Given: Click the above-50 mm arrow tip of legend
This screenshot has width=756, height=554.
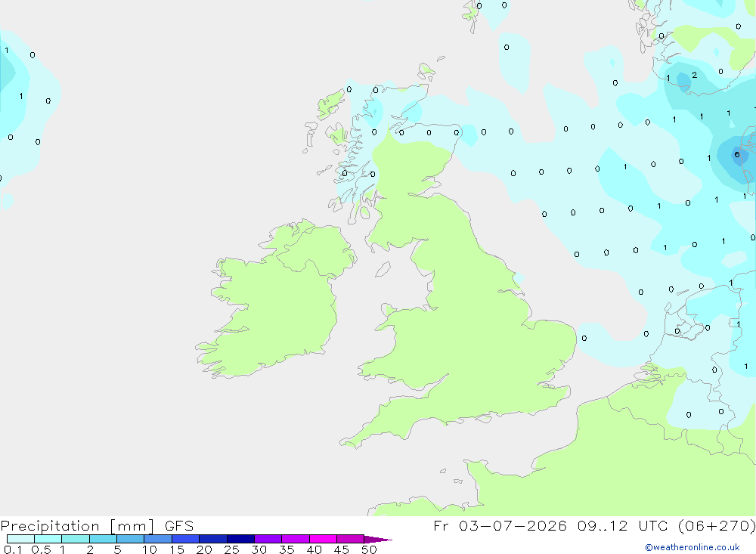Looking at the screenshot, I should pyautogui.click(x=377, y=539).
